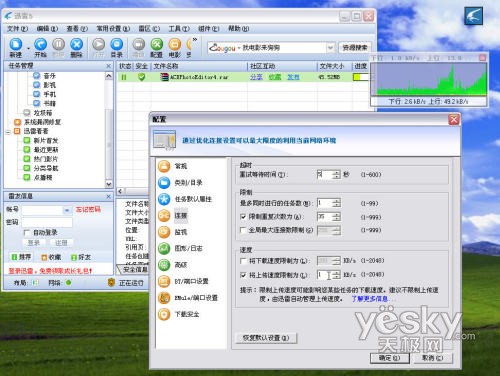The height and width of the screenshot is (376, 500).
Task: Open the 新建 button dropdown arrow
Action: click(x=28, y=49)
